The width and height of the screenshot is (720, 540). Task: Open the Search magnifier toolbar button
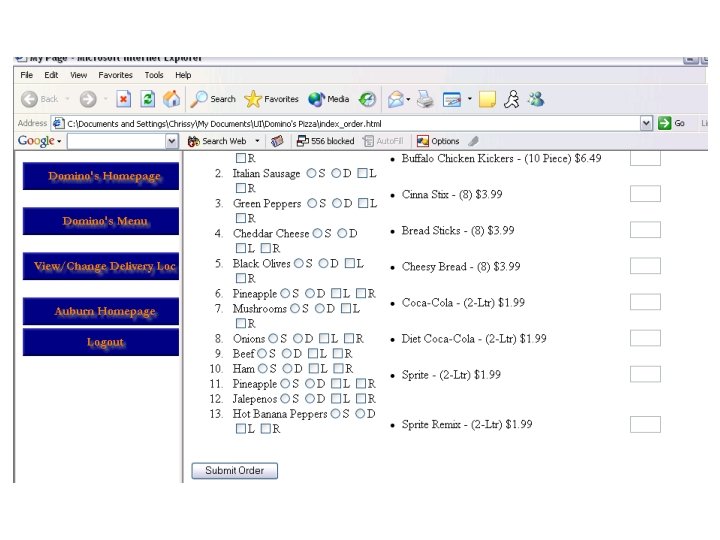tap(213, 99)
